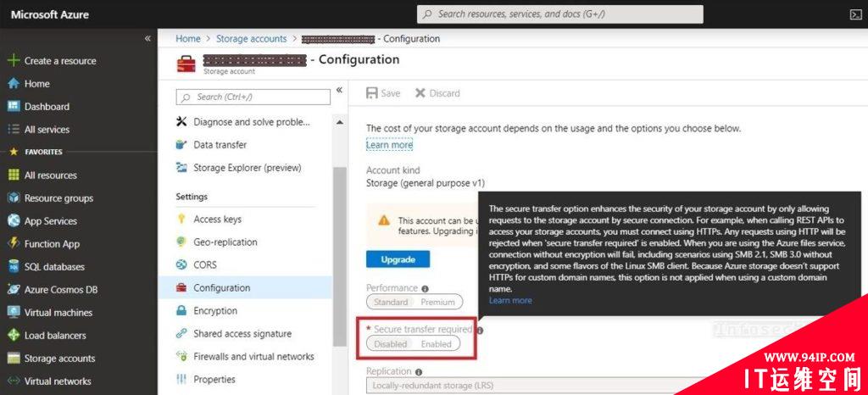Click the blue Upgrade button

[398, 259]
